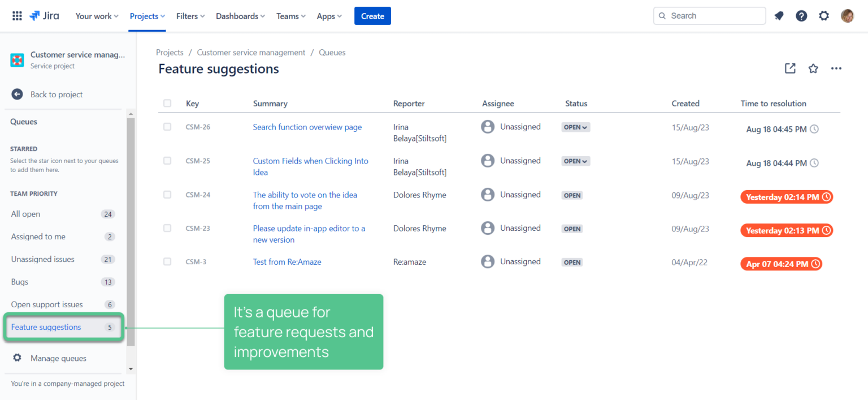868x400 pixels.
Task: Expand the Projects menu
Action: pos(147,16)
